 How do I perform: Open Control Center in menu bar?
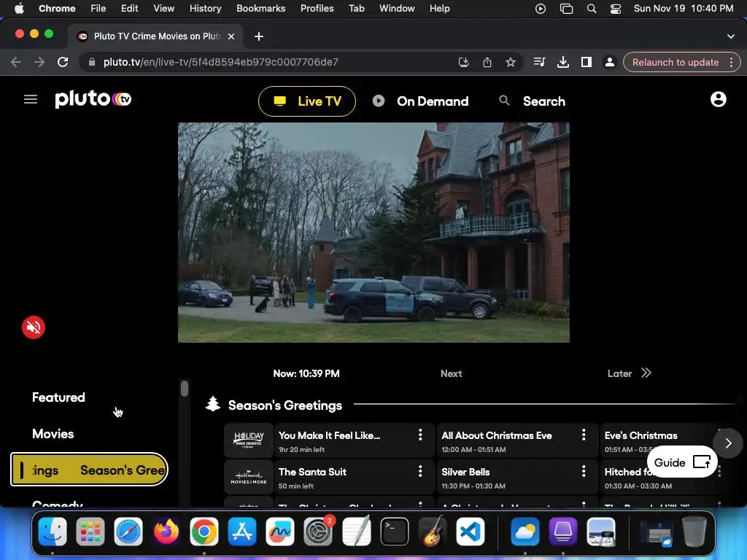616,8
